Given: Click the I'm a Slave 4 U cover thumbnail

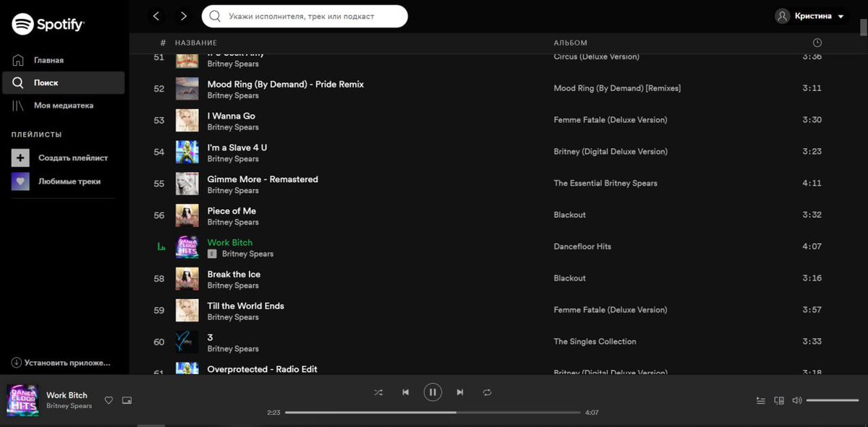Looking at the screenshot, I should click(187, 152).
